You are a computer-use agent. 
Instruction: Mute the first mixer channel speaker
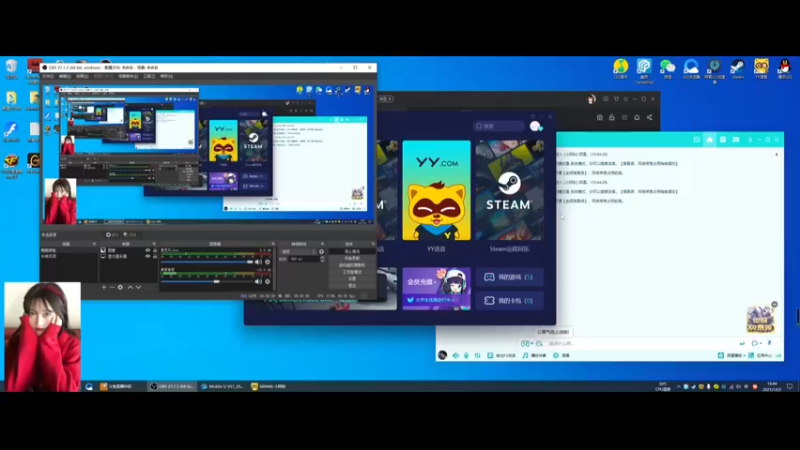click(258, 262)
